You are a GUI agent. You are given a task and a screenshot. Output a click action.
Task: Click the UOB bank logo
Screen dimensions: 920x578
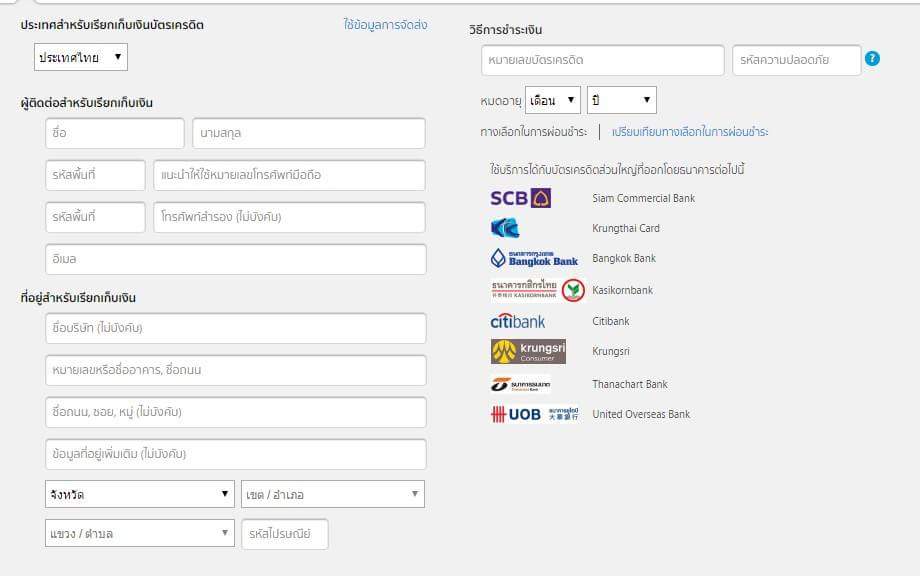(x=534, y=414)
